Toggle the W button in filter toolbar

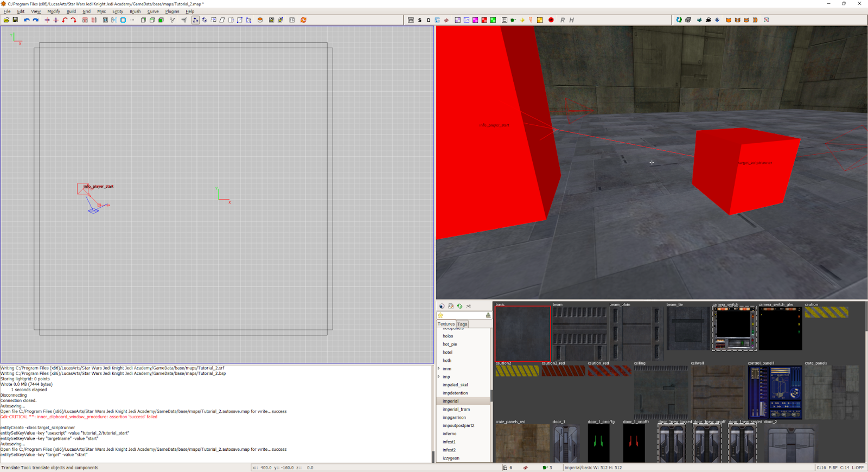[x=411, y=20]
